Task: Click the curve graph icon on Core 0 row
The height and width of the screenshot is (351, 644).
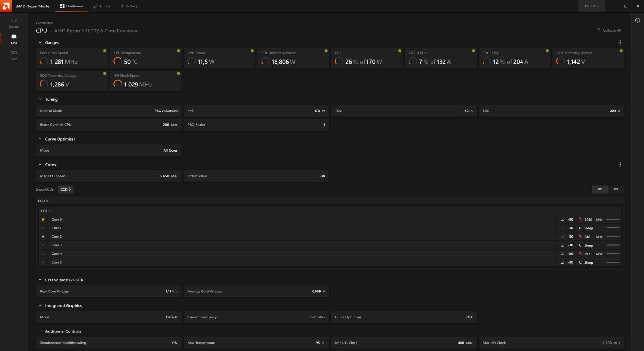Action: click(x=563, y=219)
